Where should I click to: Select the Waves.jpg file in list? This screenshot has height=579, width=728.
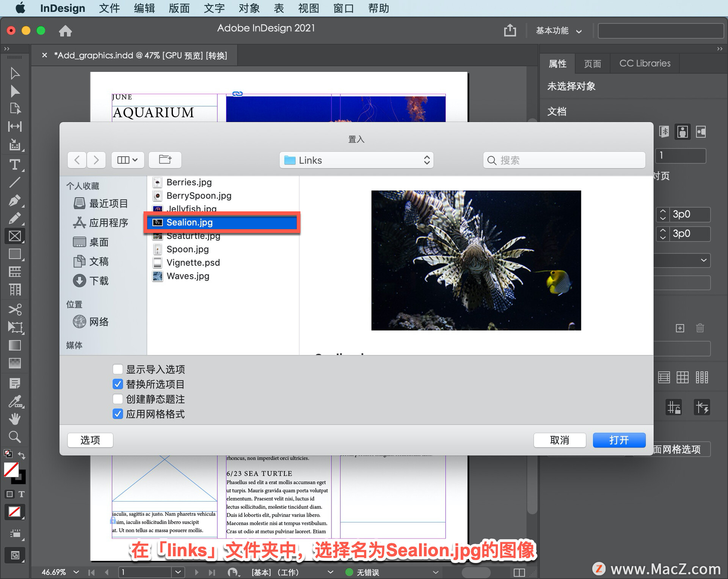tap(188, 276)
